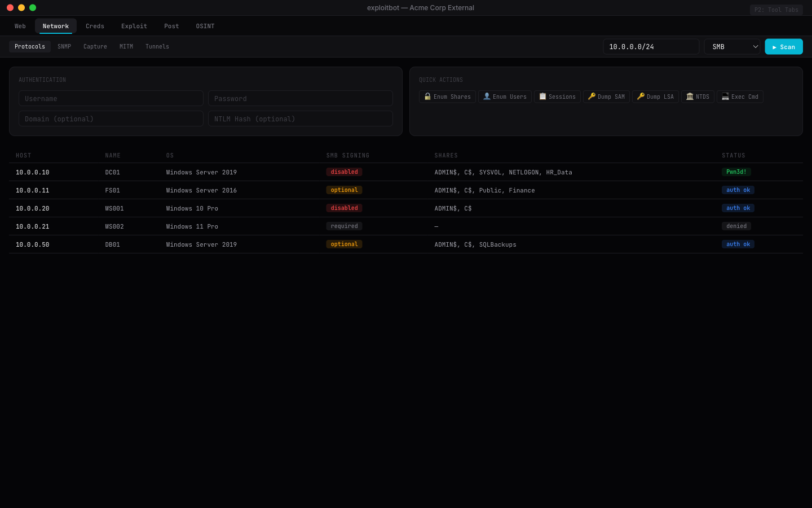Image resolution: width=812 pixels, height=508 pixels.
Task: Open the SMB protocol dropdown
Action: click(x=732, y=46)
